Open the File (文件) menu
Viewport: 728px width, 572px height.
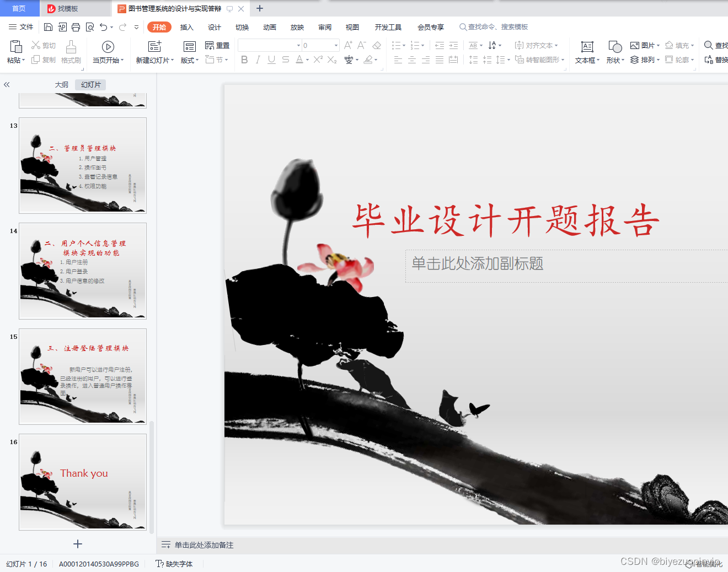pos(21,27)
